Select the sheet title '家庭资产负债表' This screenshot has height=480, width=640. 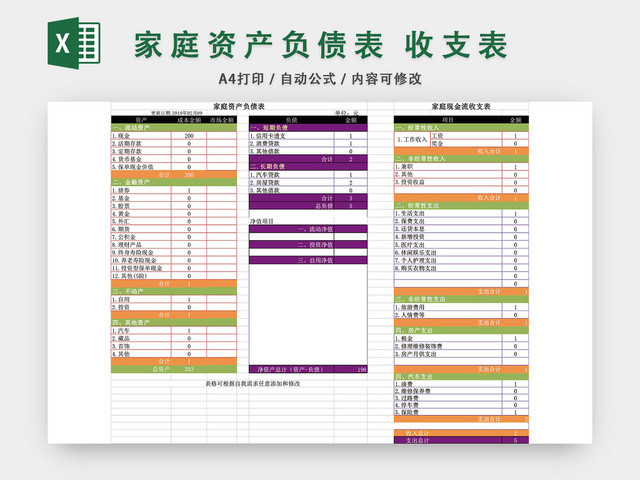click(239, 107)
